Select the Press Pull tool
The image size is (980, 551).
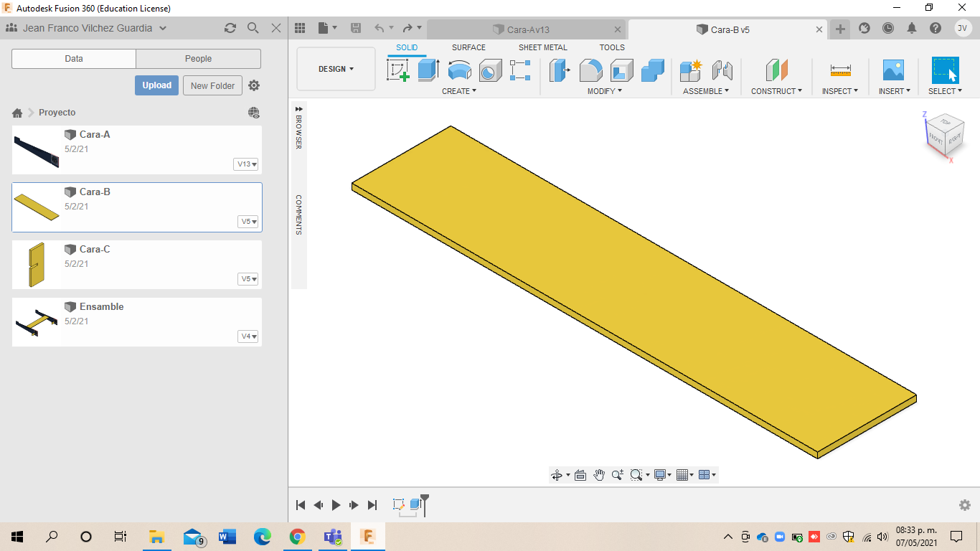pyautogui.click(x=560, y=70)
